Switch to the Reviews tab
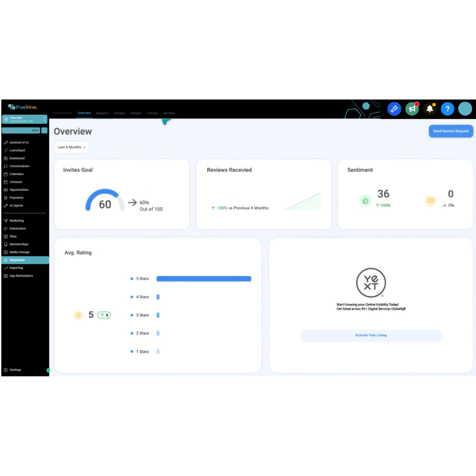This screenshot has height=476, width=476. pos(120,113)
